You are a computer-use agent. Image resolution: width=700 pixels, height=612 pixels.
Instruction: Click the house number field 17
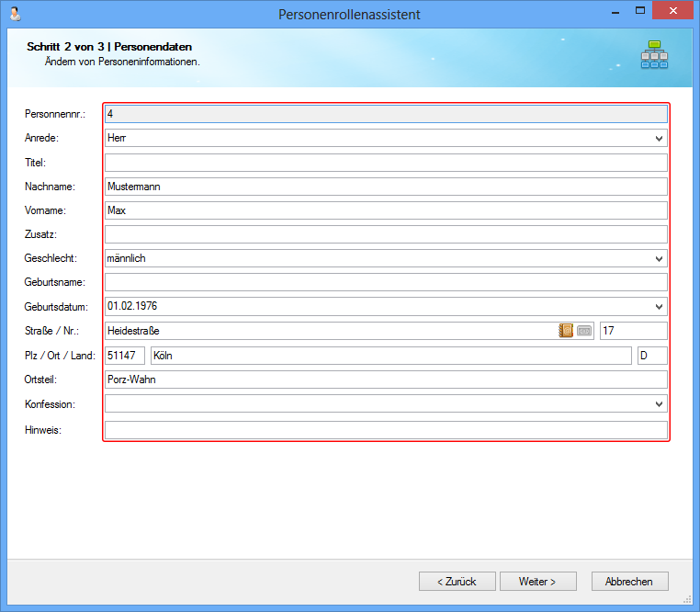coord(634,331)
